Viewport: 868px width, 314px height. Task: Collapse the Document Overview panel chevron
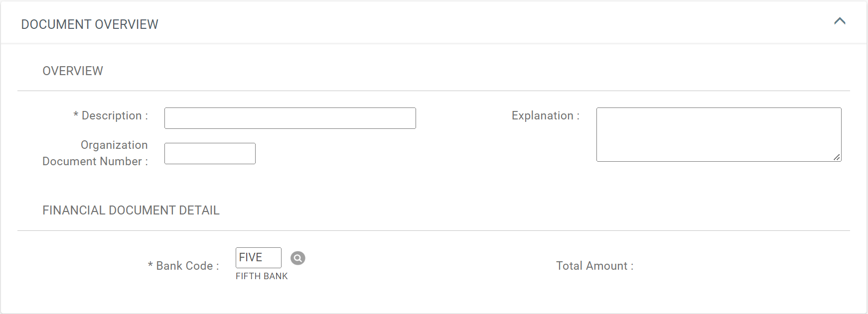point(840,21)
